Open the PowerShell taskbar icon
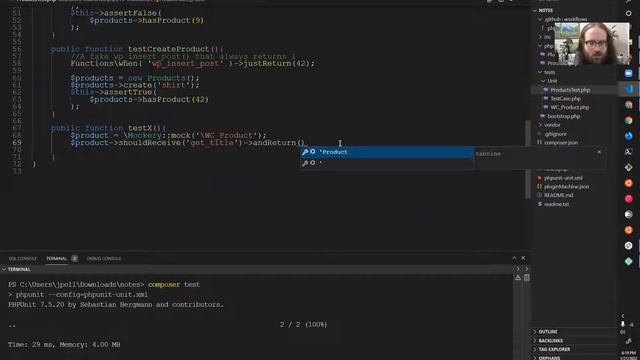Viewport: 640px width, 360px height. coord(629,152)
